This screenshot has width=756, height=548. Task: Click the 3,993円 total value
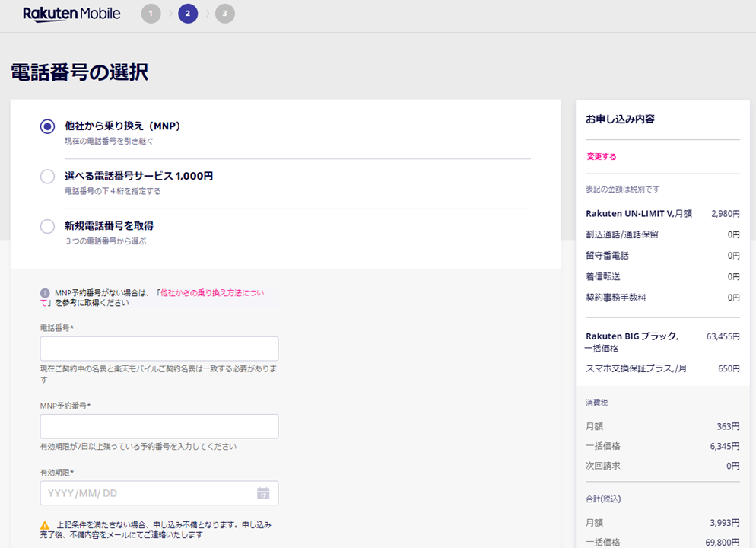tap(725, 522)
